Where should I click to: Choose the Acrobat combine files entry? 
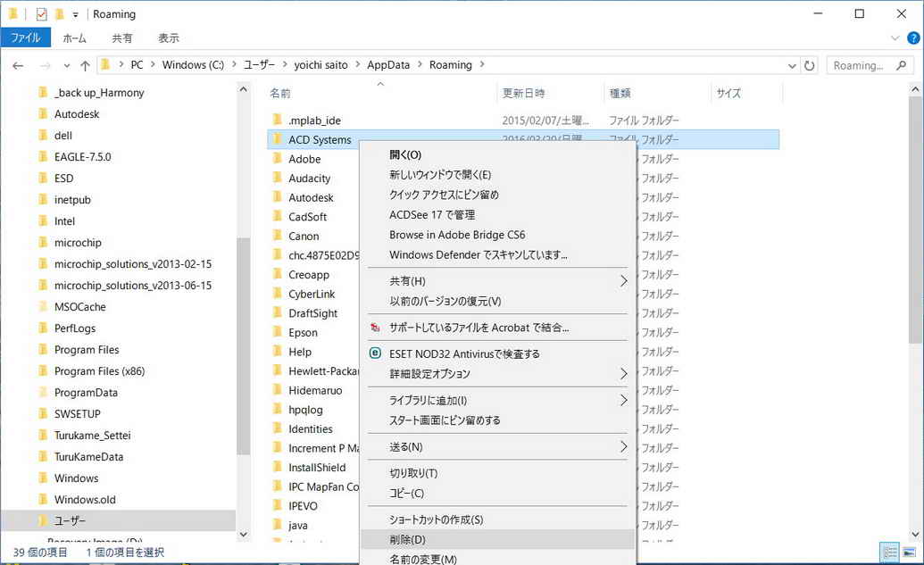[x=479, y=328]
